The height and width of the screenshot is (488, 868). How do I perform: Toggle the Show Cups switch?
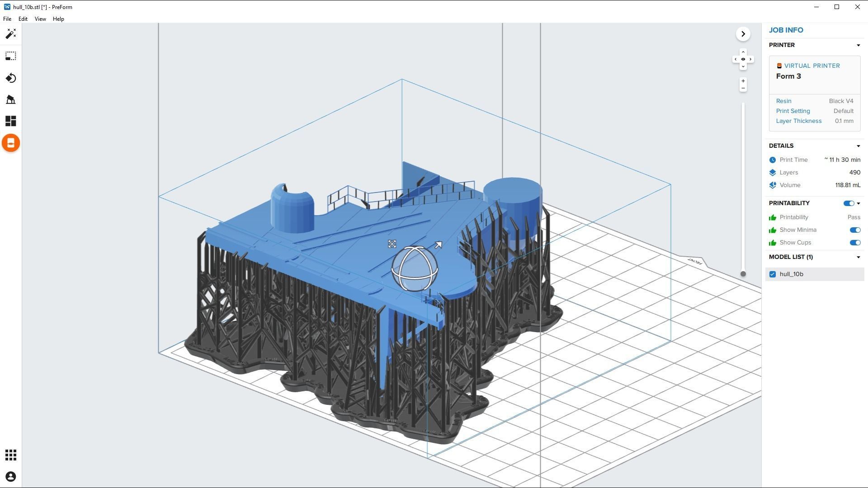click(855, 243)
